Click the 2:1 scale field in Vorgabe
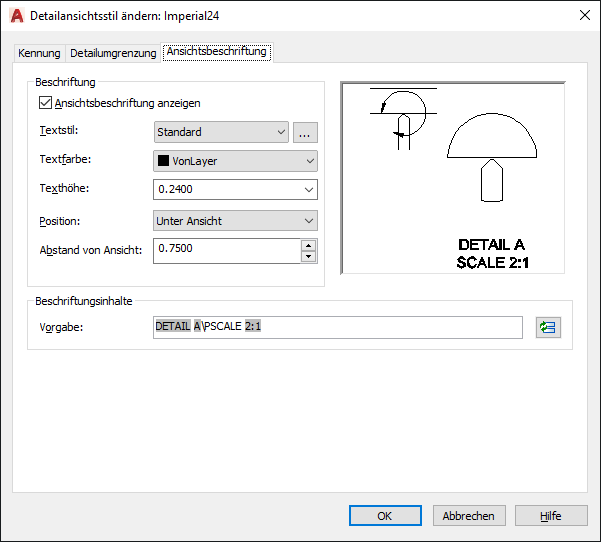The image size is (601, 542). click(x=253, y=326)
